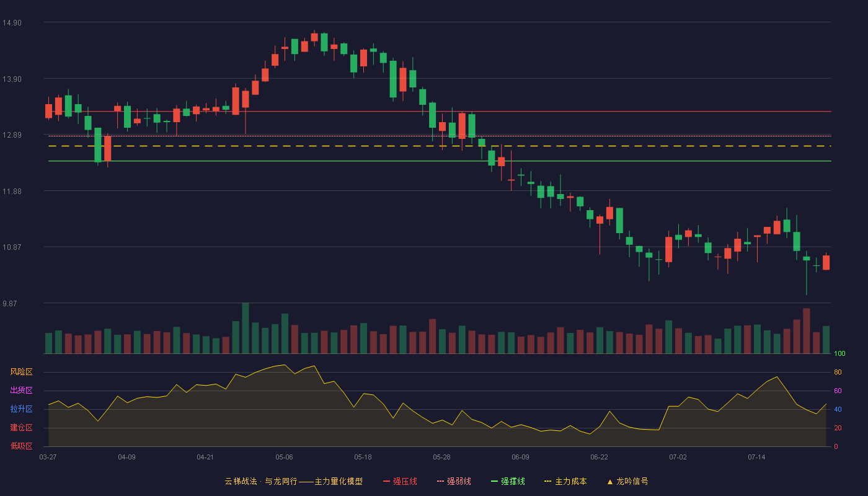The image size is (868, 496).
Task: Click the 04-21 date label
Action: pyautogui.click(x=205, y=457)
